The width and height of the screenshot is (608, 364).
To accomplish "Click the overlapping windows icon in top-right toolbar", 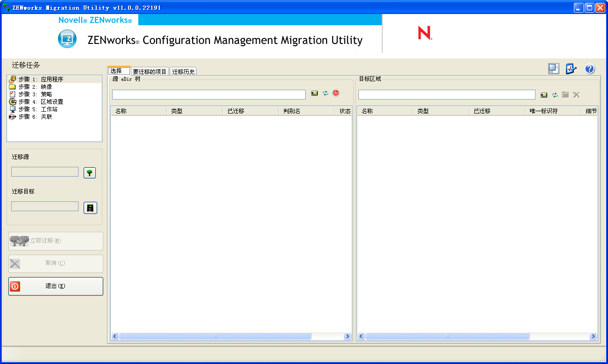I will tap(554, 69).
